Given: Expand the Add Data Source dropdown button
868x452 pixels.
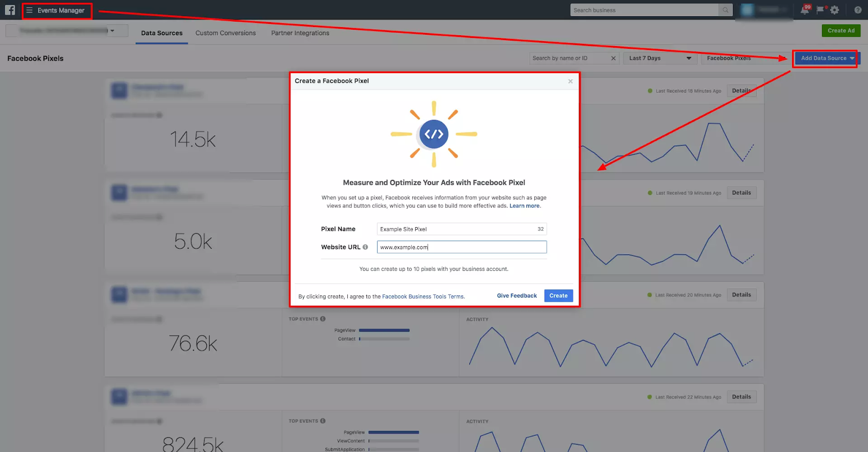Looking at the screenshot, I should pyautogui.click(x=826, y=58).
